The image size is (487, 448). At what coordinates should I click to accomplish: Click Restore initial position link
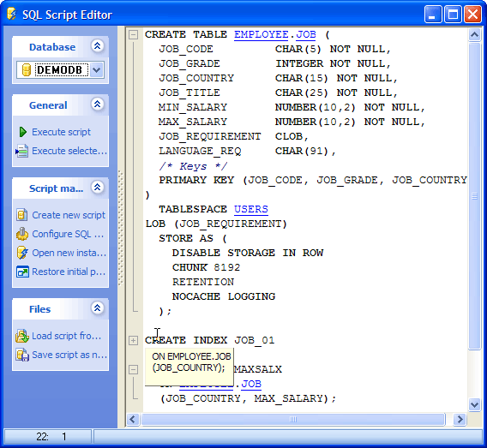coord(69,272)
